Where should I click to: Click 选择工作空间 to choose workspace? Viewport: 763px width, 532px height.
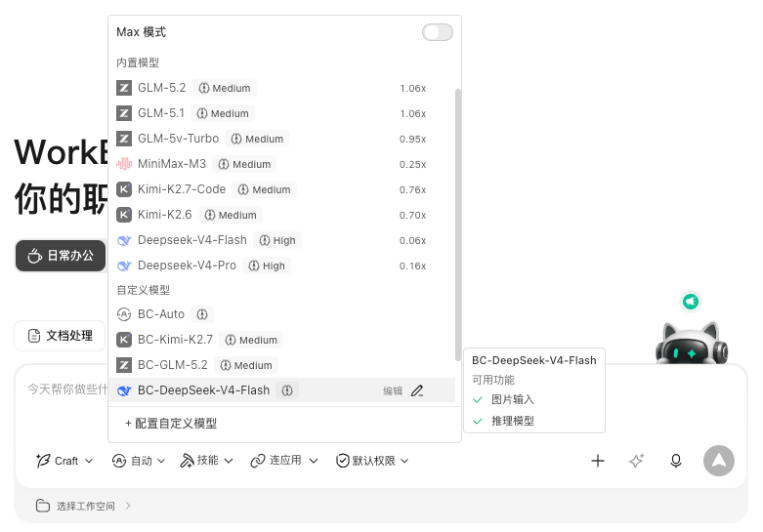coord(86,507)
